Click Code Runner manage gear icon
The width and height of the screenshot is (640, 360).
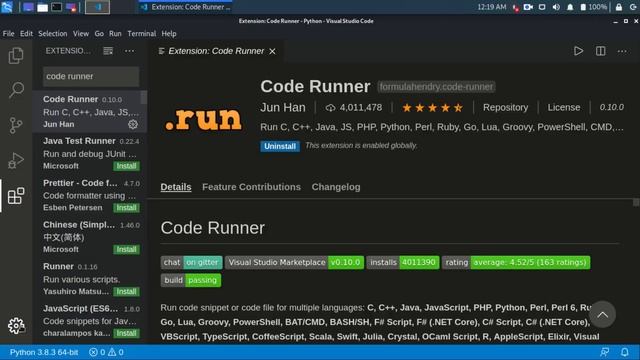click(133, 124)
